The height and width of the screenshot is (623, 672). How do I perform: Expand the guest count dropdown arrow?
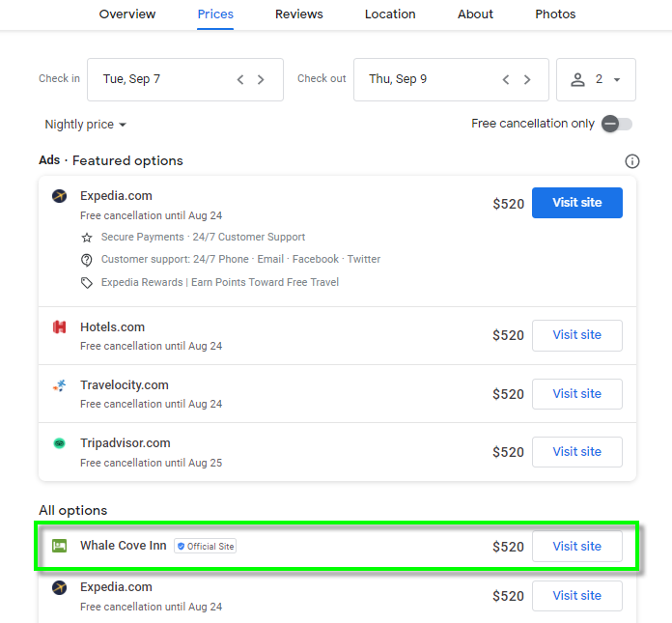[x=617, y=79]
